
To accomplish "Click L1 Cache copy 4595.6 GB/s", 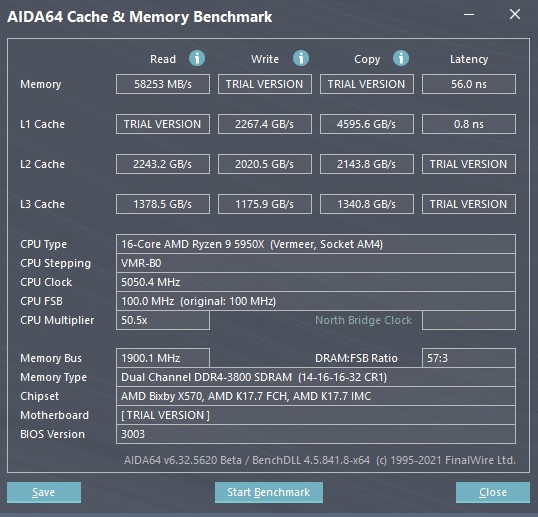I will [x=367, y=124].
